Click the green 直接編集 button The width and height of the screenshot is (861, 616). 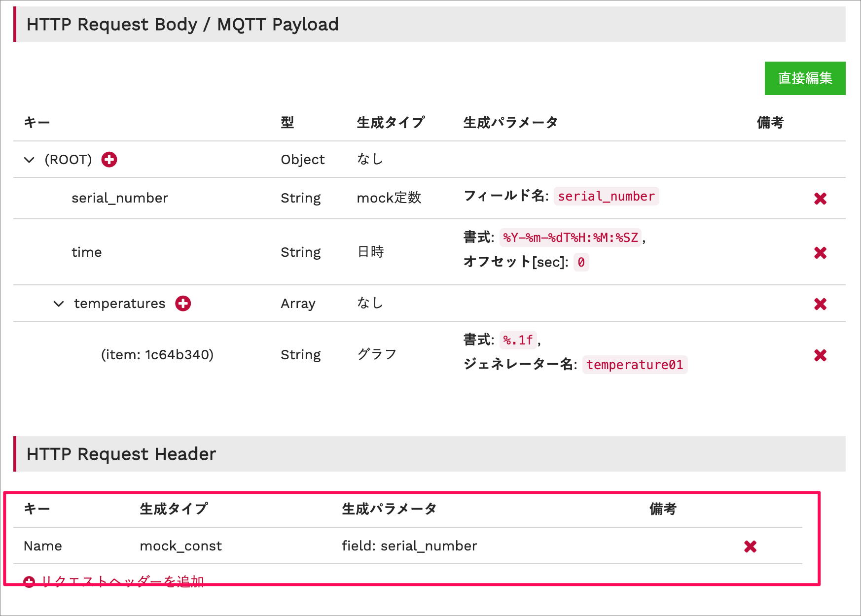805,78
